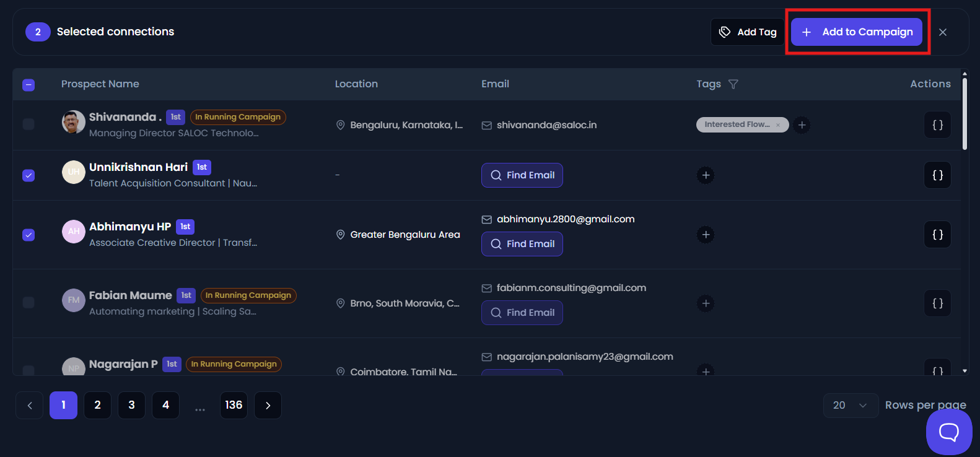Open the chat support bubble icon
The image size is (980, 457).
949,432
